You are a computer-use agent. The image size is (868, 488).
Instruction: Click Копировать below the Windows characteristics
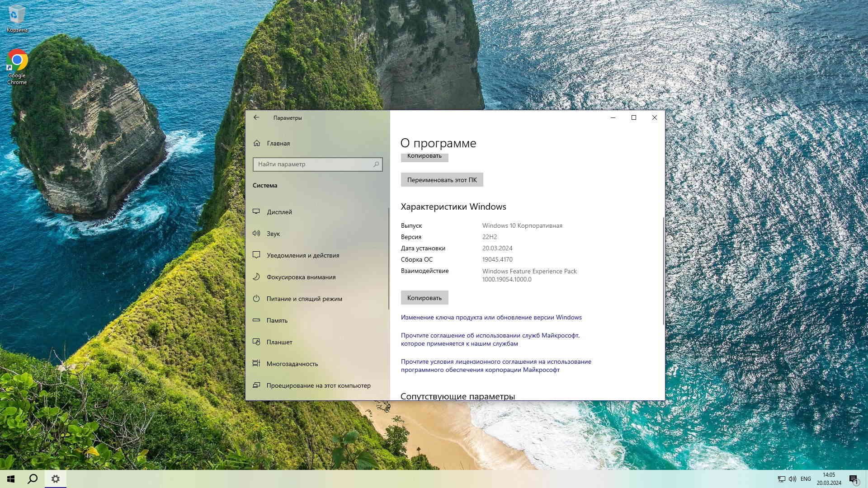point(424,298)
